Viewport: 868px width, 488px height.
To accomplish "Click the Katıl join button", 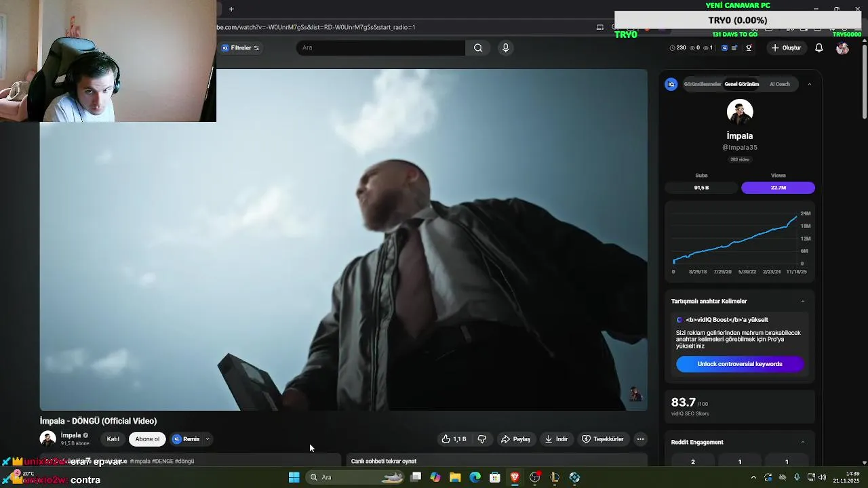I will pyautogui.click(x=113, y=439).
